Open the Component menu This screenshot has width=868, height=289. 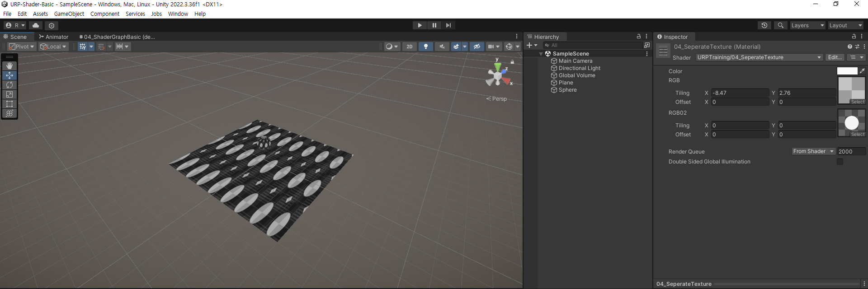point(105,14)
